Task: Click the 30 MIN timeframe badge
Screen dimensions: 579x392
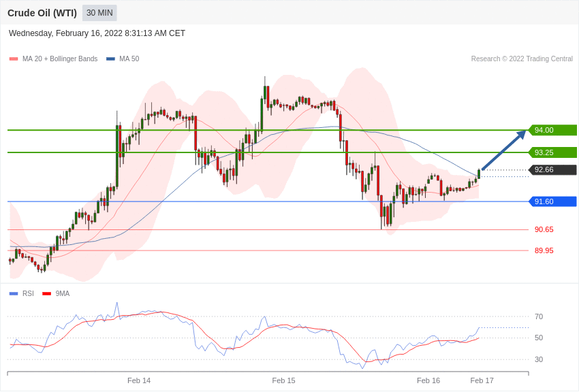Action: point(99,13)
